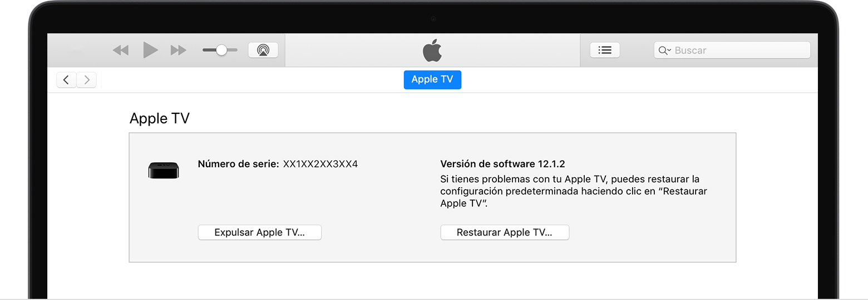Click the volume slider knob
Screen dimensions: 868x300
click(221, 50)
